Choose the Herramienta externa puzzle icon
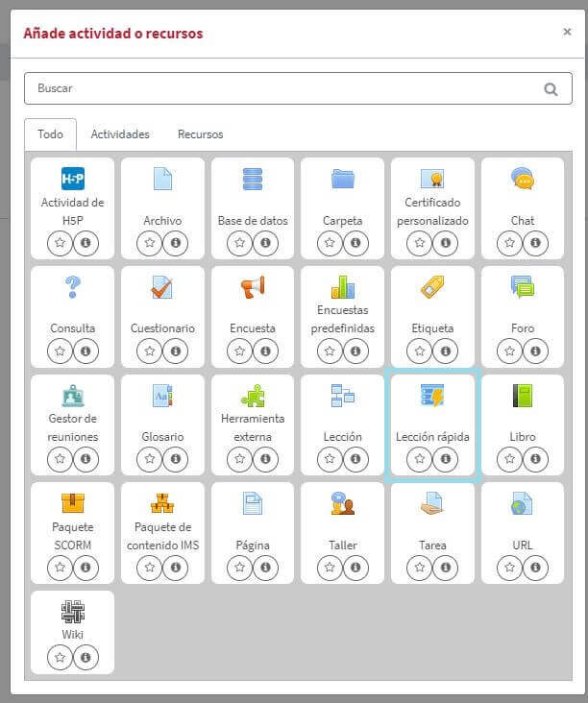 [253, 396]
